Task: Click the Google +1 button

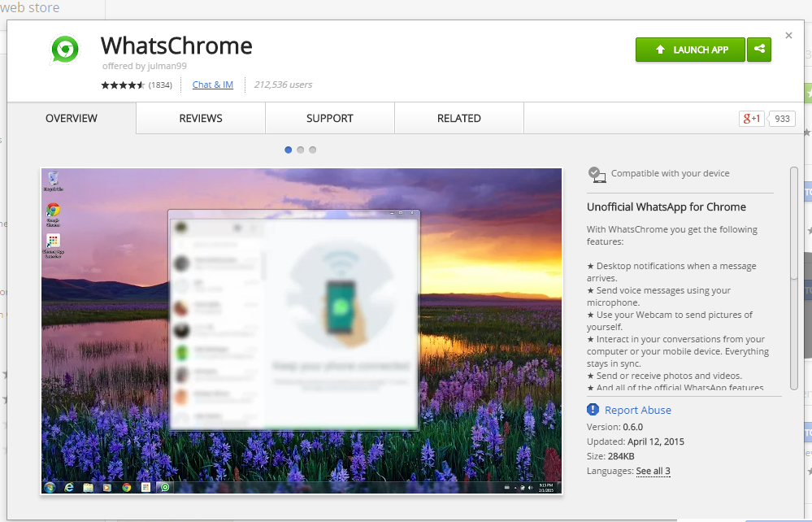Action: [x=751, y=119]
